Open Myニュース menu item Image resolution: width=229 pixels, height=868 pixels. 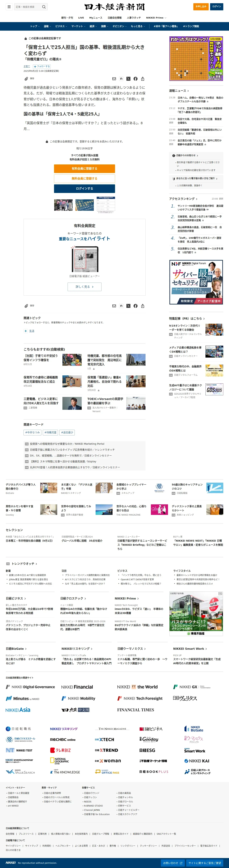[96, 17]
